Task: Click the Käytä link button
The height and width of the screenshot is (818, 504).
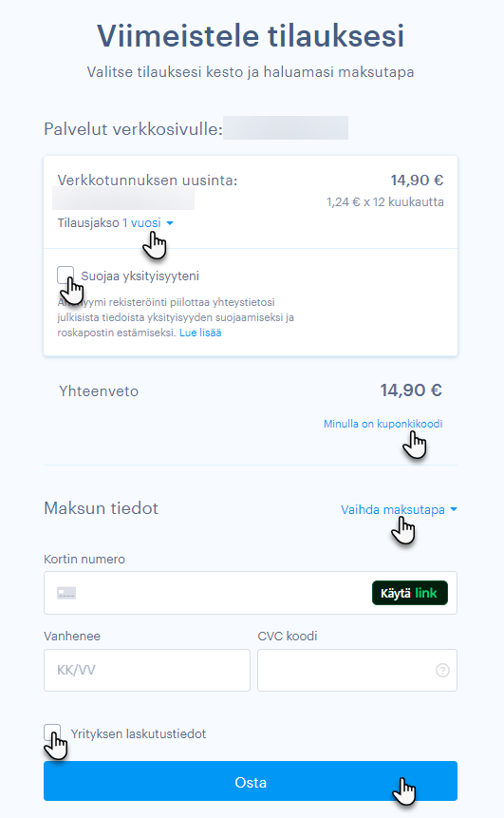Action: (x=410, y=593)
